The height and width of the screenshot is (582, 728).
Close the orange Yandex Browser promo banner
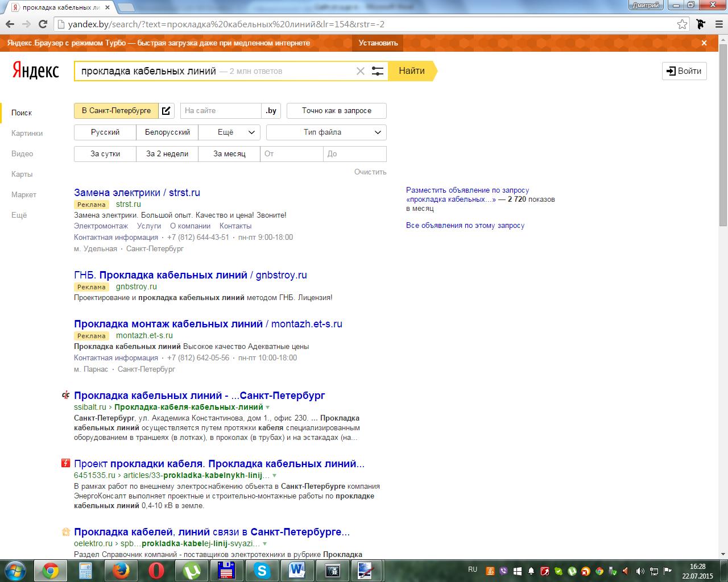704,43
